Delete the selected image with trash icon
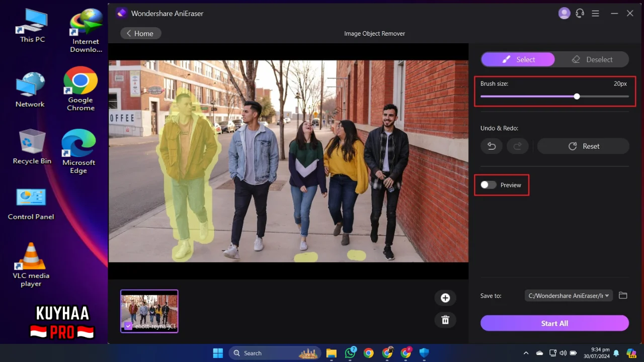This screenshot has height=362, width=644. tap(445, 320)
